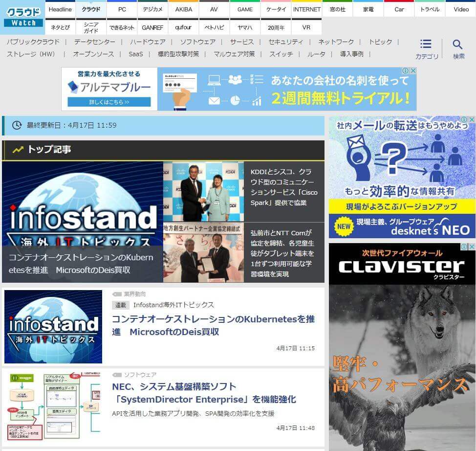Open the できるネット tab
Viewport: 476px width, 451px height.
[122, 27]
